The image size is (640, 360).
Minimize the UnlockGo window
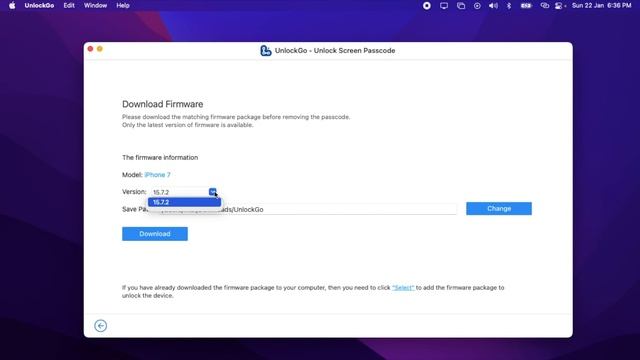(100, 49)
